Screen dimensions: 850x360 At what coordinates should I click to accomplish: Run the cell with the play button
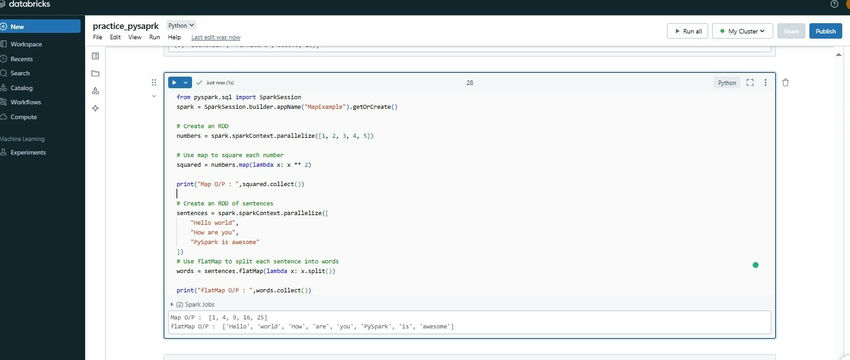point(174,82)
